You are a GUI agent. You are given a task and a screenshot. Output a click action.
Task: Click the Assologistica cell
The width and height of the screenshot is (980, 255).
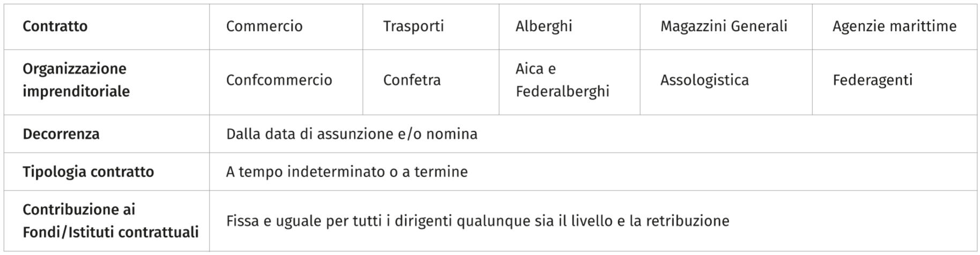[704, 80]
